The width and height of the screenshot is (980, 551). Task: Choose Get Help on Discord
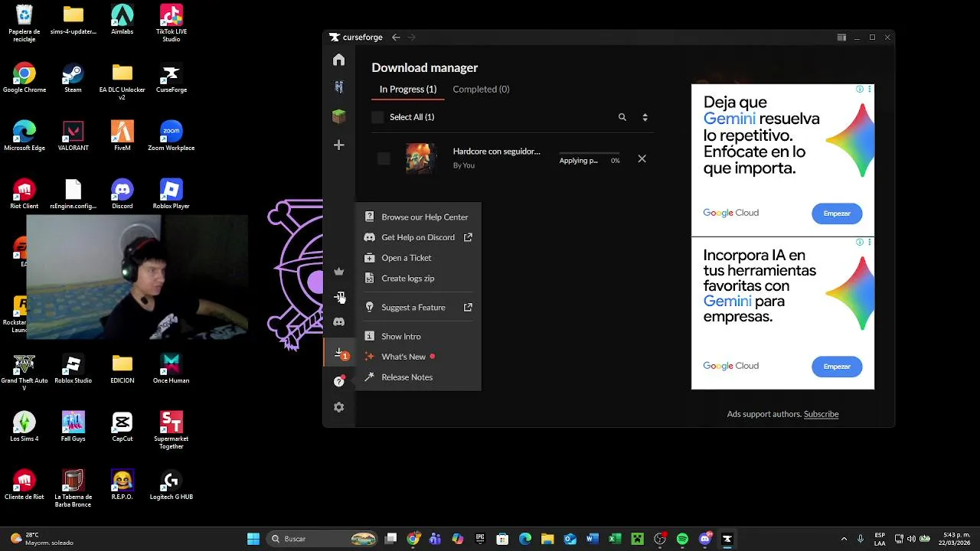(x=418, y=237)
